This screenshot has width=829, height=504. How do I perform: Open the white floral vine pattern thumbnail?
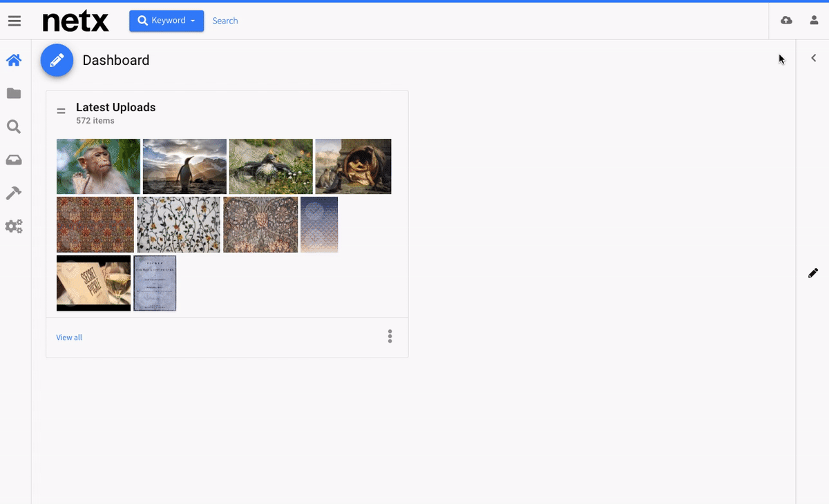click(x=178, y=224)
